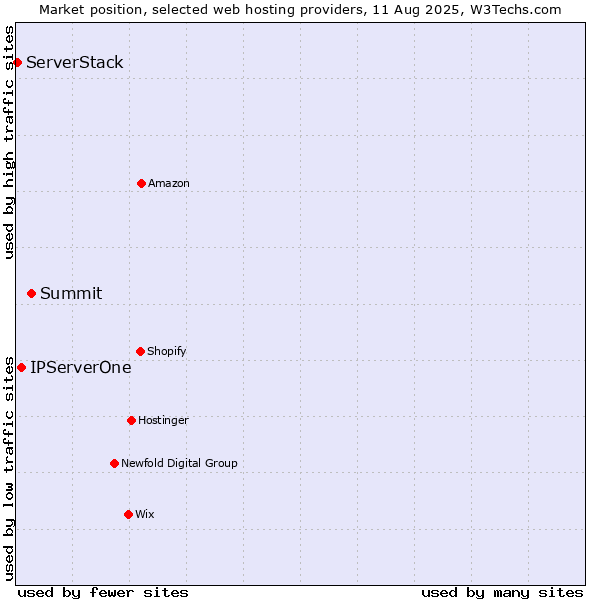
Task: Click the Newfold Digital Group label
Action: tap(179, 463)
